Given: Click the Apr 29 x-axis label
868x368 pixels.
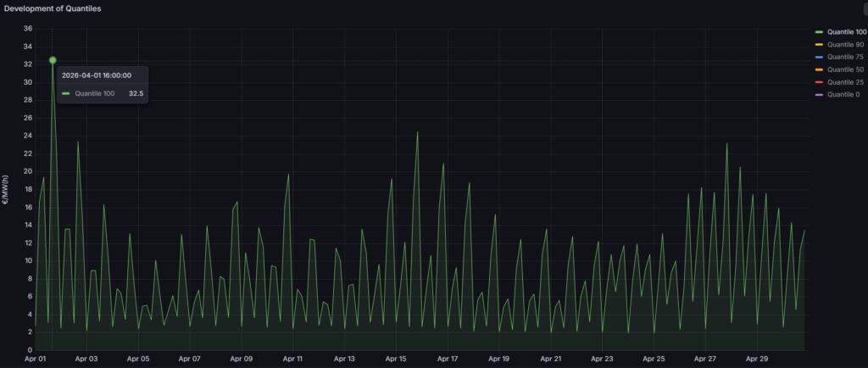Looking at the screenshot, I should [x=757, y=359].
